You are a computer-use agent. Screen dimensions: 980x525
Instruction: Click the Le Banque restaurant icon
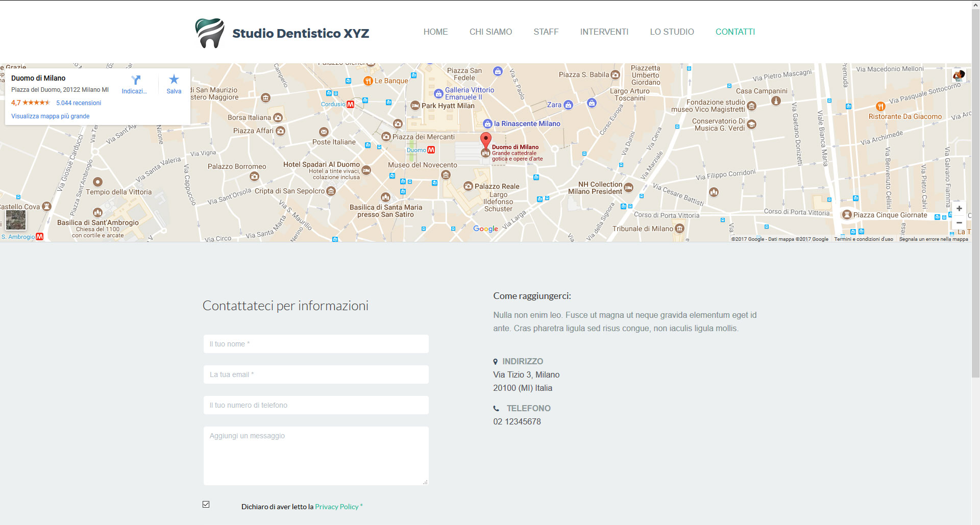point(367,81)
